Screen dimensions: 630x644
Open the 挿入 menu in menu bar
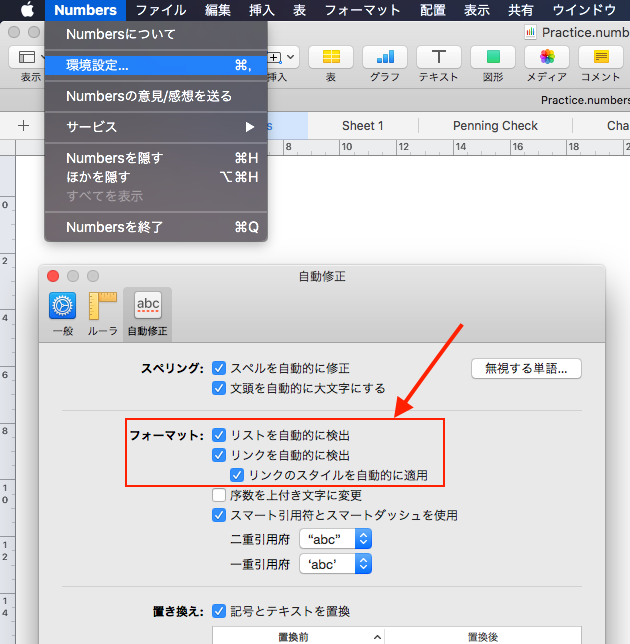(262, 10)
